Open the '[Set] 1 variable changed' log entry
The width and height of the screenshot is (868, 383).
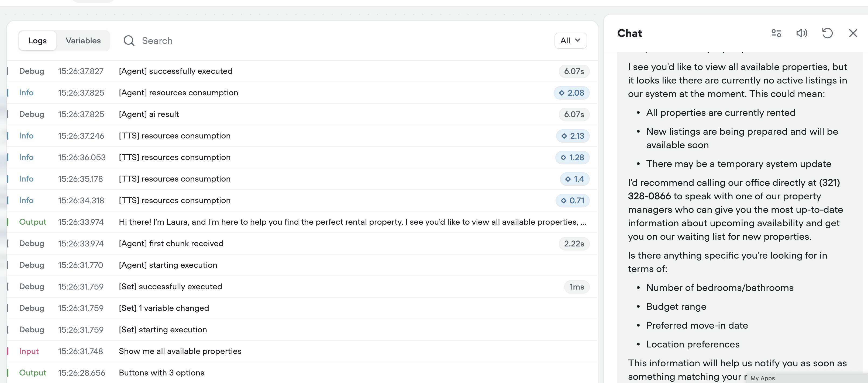pyautogui.click(x=164, y=308)
